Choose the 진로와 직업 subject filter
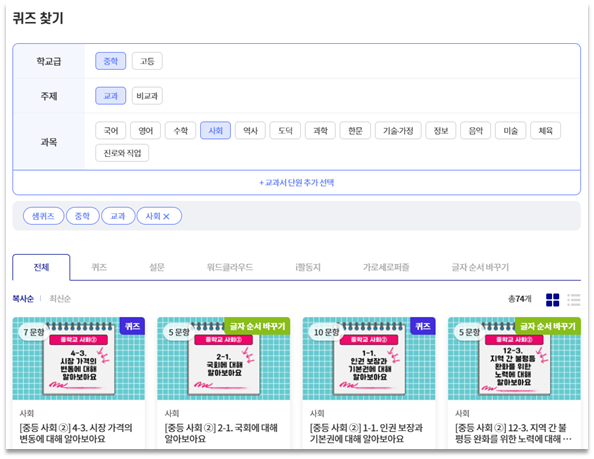 click(x=122, y=153)
